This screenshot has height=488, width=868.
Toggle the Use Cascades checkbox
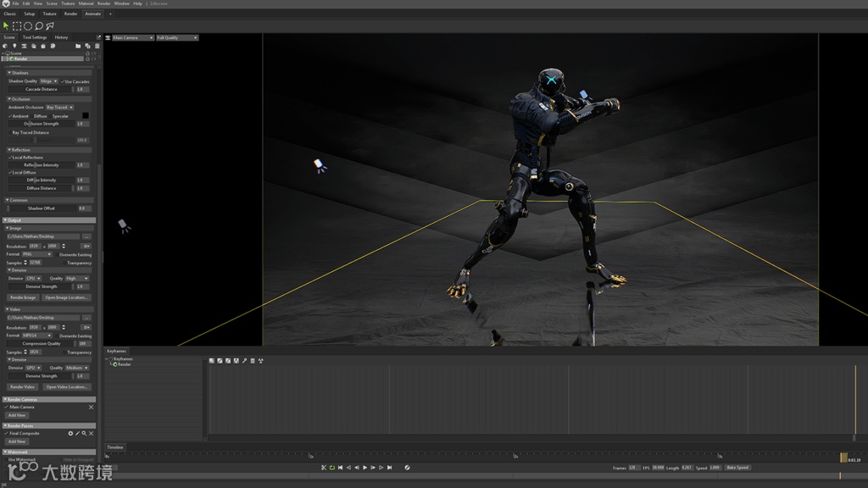click(62, 81)
